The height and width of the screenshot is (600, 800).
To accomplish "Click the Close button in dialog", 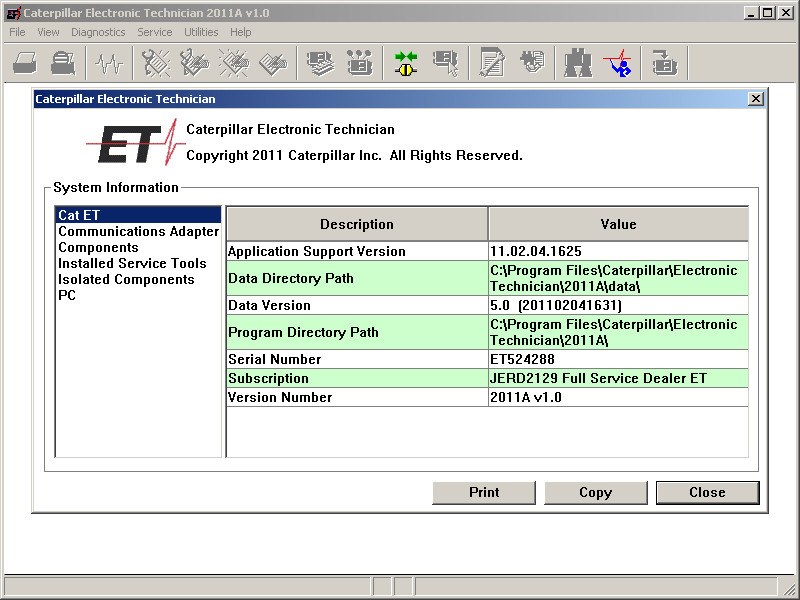I will 707,492.
